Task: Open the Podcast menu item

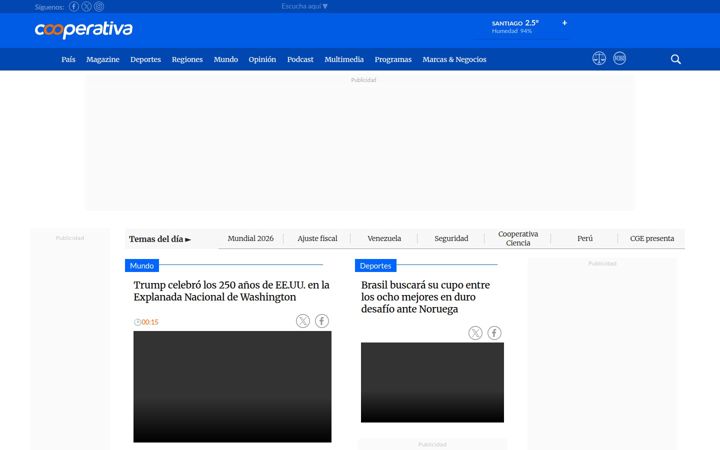Action: tap(300, 59)
